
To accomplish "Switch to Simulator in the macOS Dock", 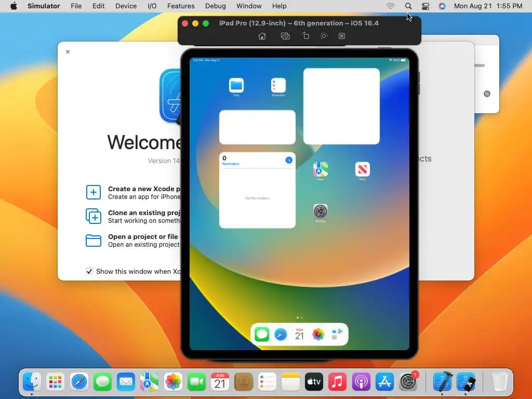I will point(466,382).
